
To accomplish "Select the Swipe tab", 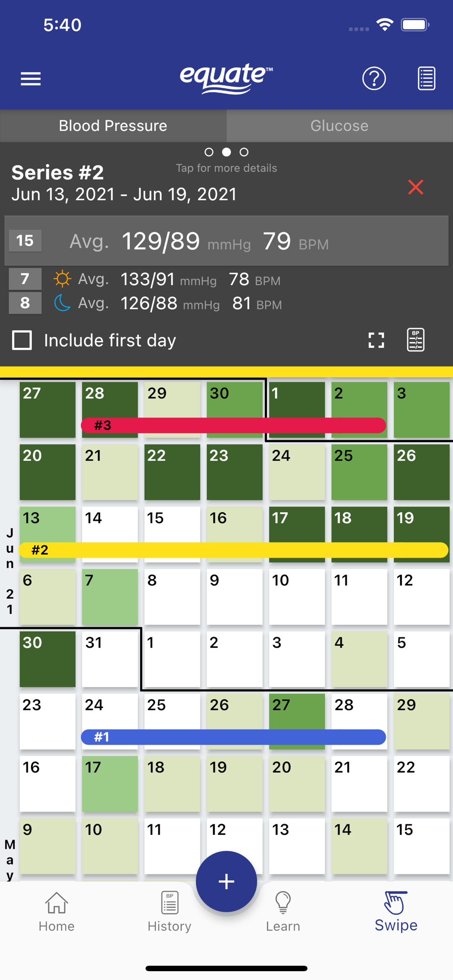I will point(396,912).
